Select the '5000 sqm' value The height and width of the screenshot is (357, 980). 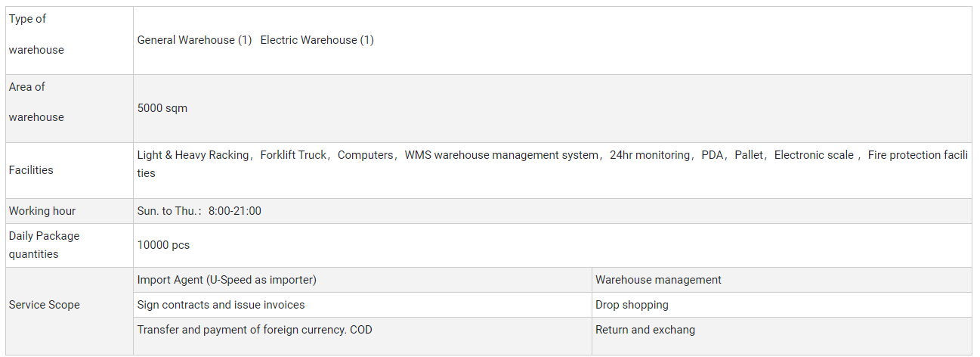click(x=162, y=108)
